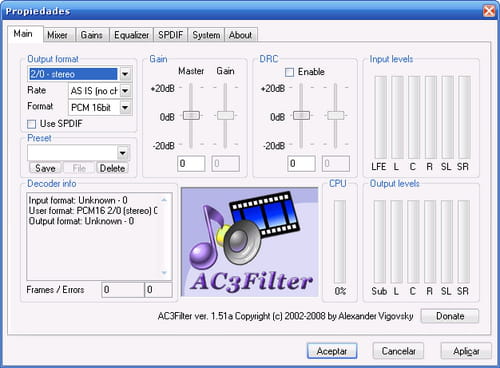
Task: Click the decoder info scroll down arrow
Action: pos(164,273)
